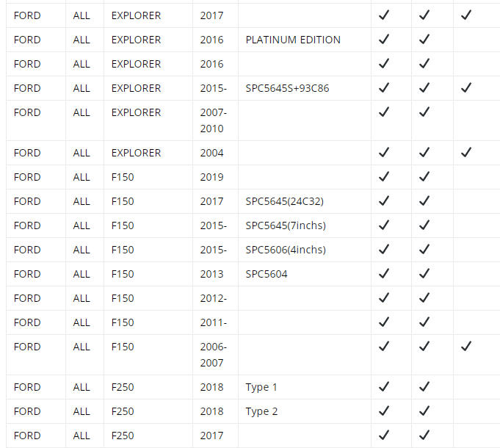Click the 2011- year cell for F150
The width and height of the screenshot is (500, 448).
click(x=215, y=322)
